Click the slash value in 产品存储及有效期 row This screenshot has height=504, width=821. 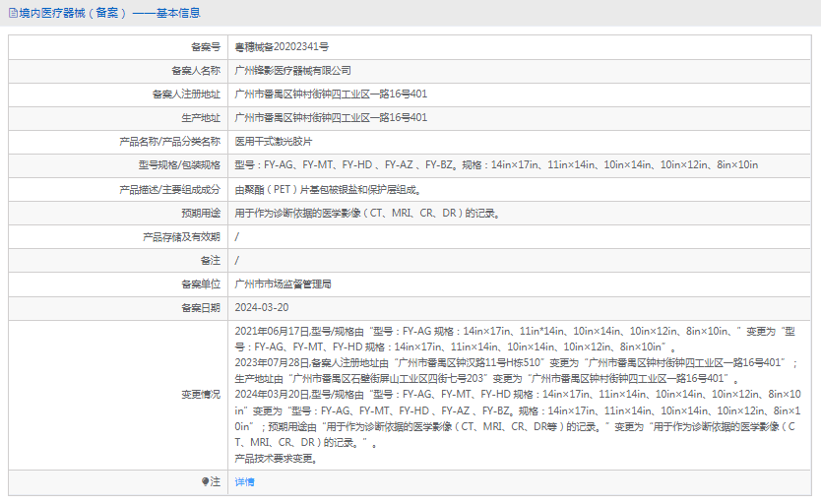click(x=236, y=237)
